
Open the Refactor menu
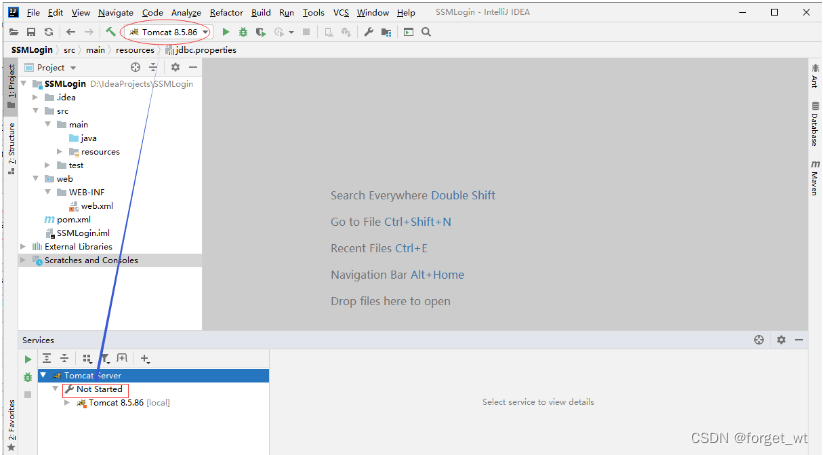coord(226,13)
